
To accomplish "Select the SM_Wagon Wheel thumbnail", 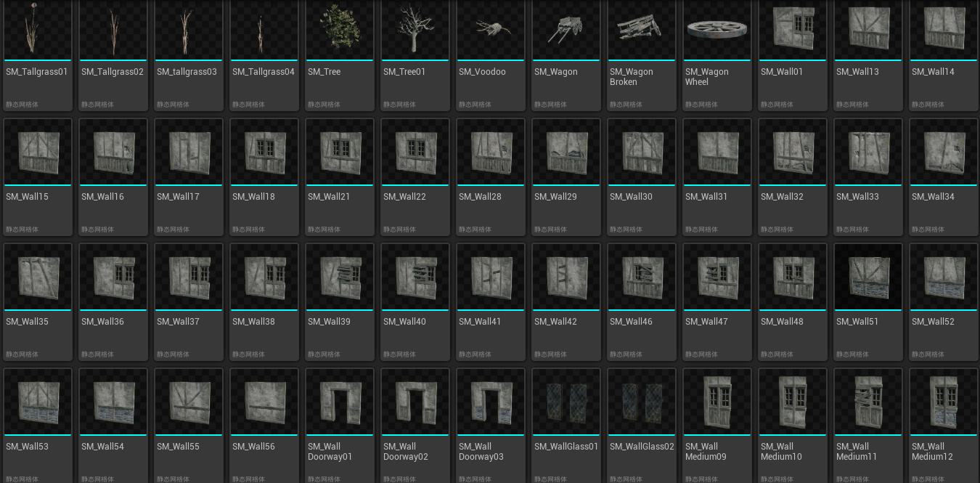I will click(717, 30).
